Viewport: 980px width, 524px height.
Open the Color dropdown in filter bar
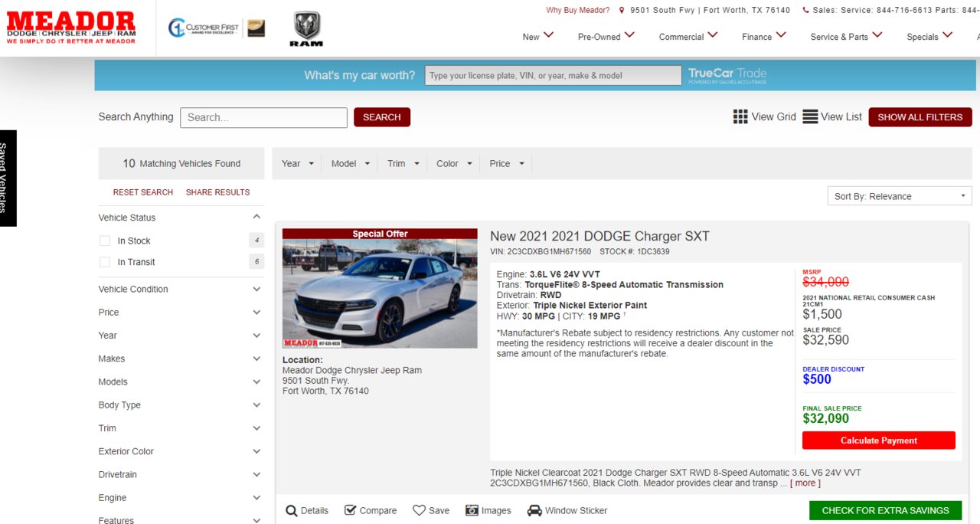coord(455,163)
